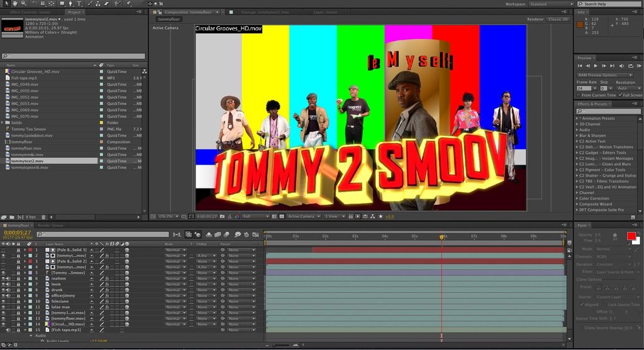Screen dimensions: 644x350
Task: Reset exposure icon in viewer
Action: click(x=380, y=216)
